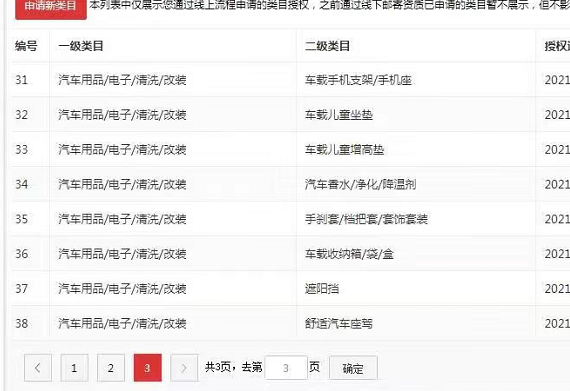Select row number 37
570x391 pixels.
click(x=21, y=289)
